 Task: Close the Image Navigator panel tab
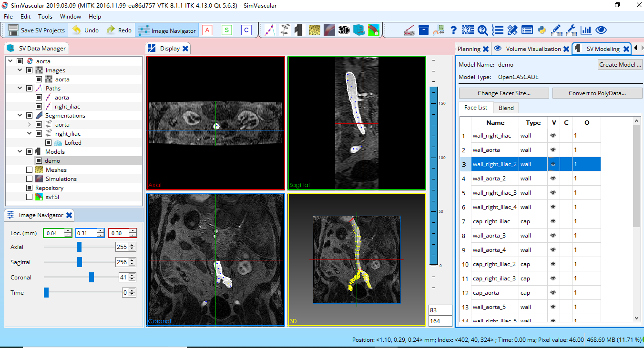click(x=69, y=215)
